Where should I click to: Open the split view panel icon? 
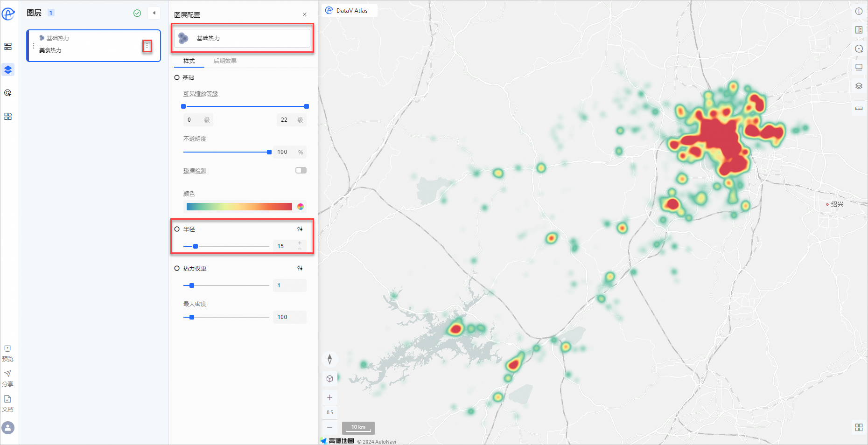[859, 30]
